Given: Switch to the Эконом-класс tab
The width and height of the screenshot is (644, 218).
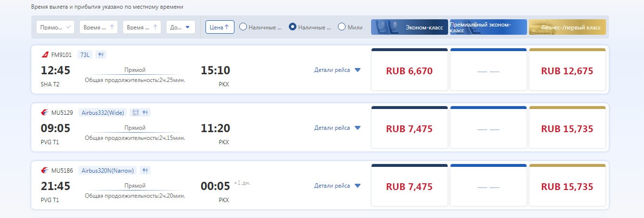Looking at the screenshot, I should pyautogui.click(x=409, y=27).
